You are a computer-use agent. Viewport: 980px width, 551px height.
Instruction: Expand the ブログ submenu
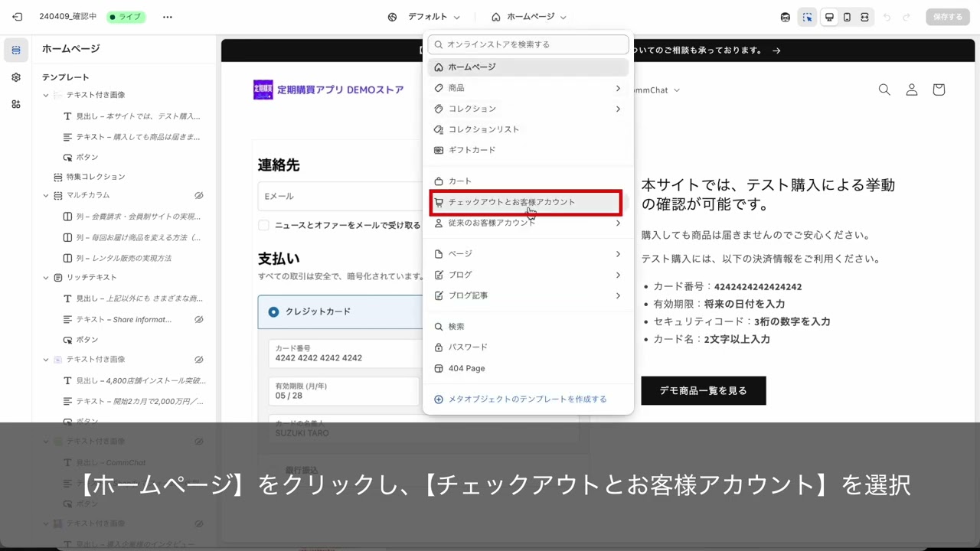coord(618,275)
